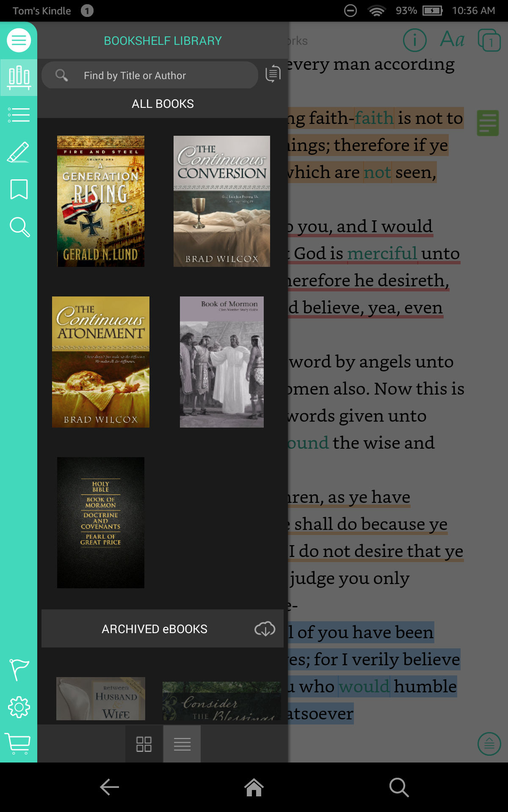Open The Continuous Atonement book cover
Viewport: 508px width, 812px height.
coord(101,362)
